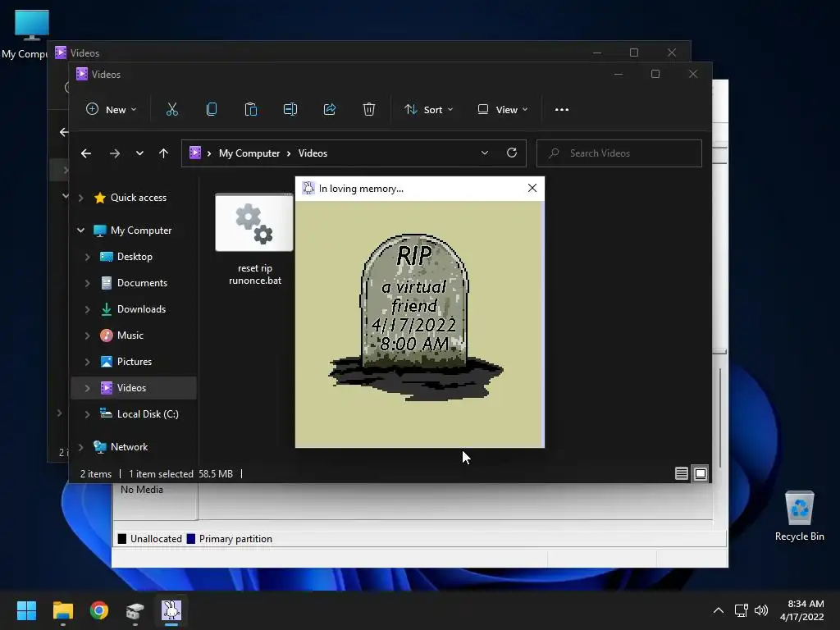This screenshot has height=630, width=840.
Task: Open the Sort dropdown menu
Action: coord(428,109)
